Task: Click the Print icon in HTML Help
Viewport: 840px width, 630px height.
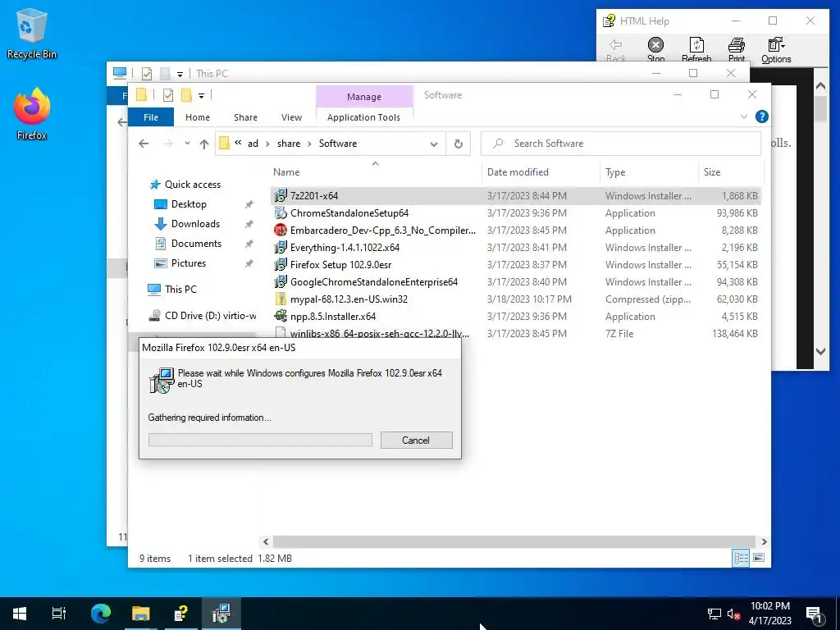Action: click(x=736, y=50)
